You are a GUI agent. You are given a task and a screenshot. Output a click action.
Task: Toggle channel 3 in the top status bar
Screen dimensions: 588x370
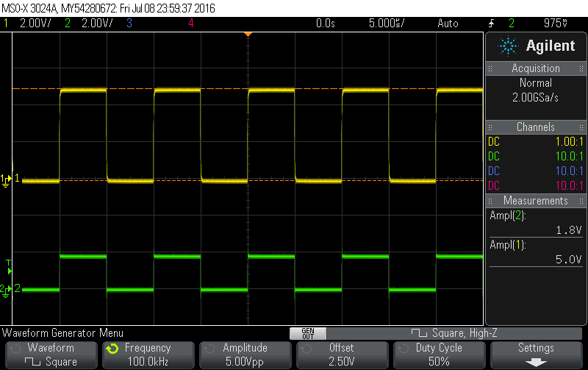(129, 23)
